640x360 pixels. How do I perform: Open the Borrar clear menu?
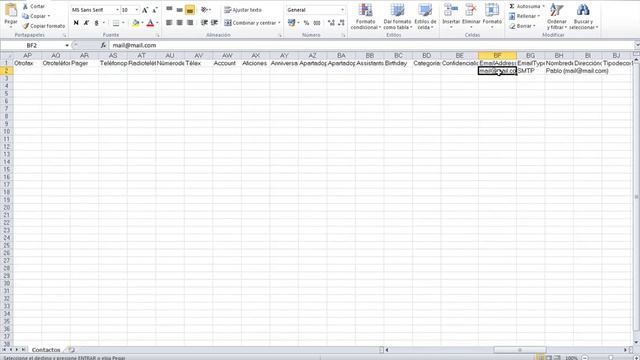pyautogui.click(x=522, y=26)
